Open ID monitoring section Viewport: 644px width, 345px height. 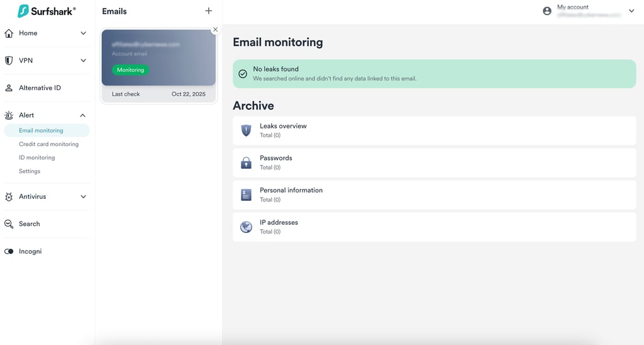point(36,157)
